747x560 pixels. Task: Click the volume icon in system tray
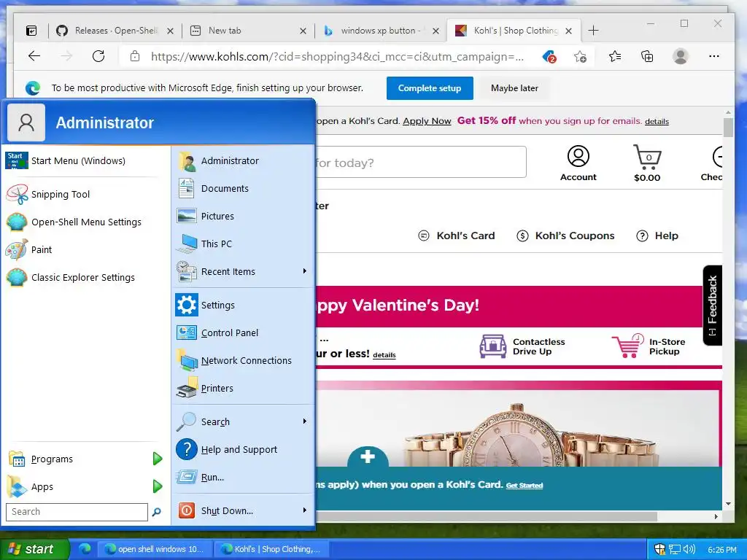pos(689,549)
